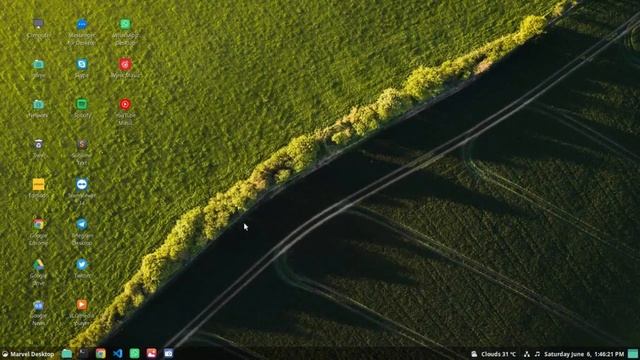The width and height of the screenshot is (640, 360).
Task: Launch Sublime Text from the desktop
Action: pos(82,144)
